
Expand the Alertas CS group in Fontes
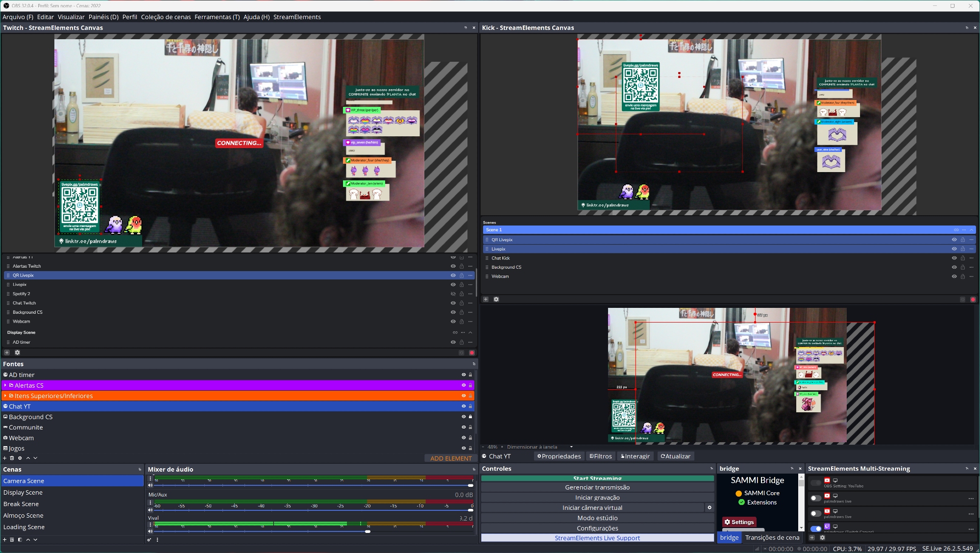[5, 385]
